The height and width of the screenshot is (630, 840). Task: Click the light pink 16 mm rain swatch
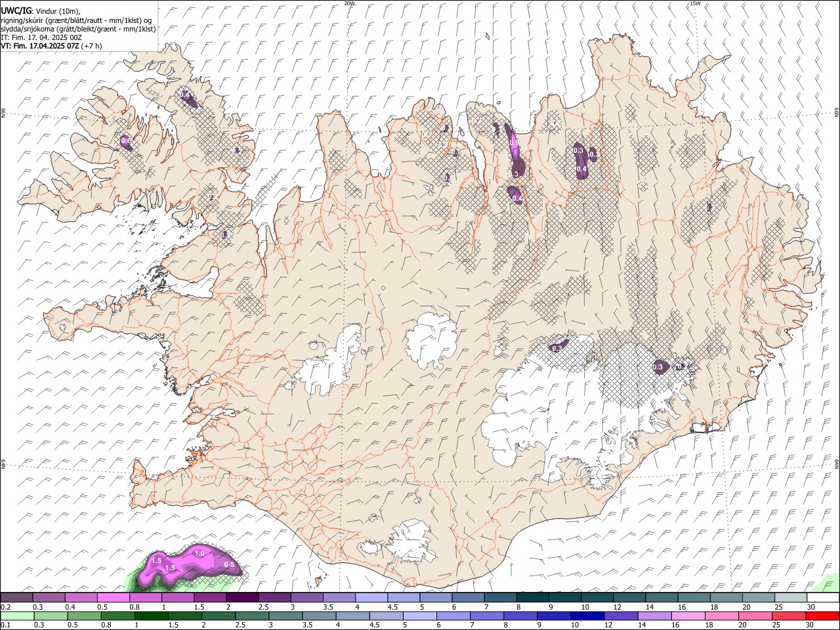[688, 616]
